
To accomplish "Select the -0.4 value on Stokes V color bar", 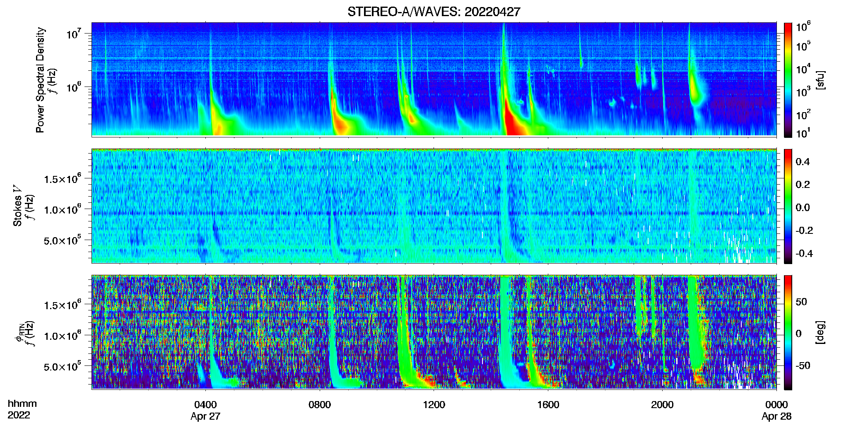I will [805, 253].
